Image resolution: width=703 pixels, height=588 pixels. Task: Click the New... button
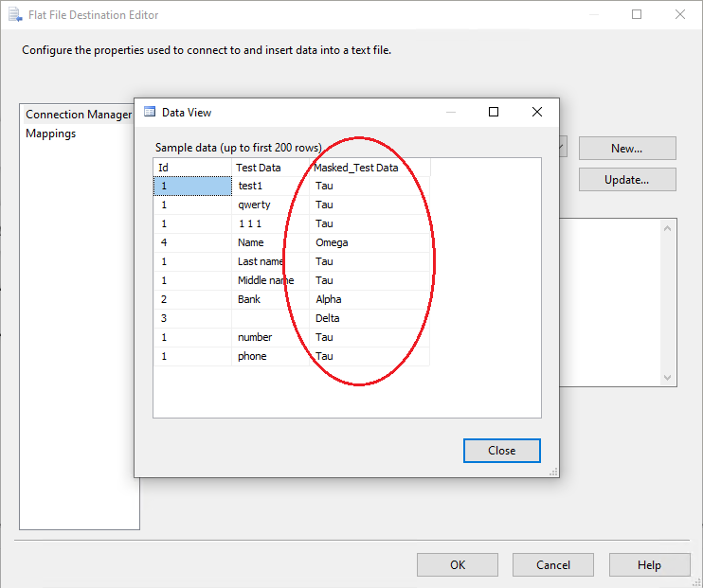(626, 149)
